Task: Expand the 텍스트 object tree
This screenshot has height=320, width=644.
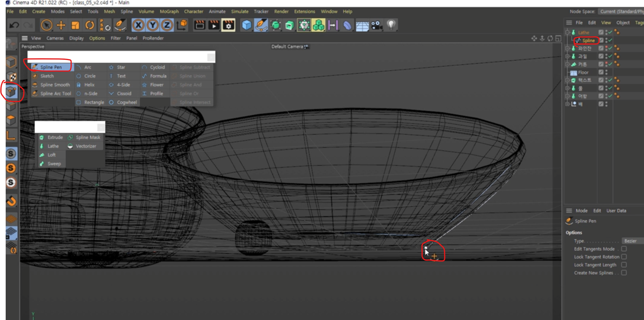Action: point(567,80)
